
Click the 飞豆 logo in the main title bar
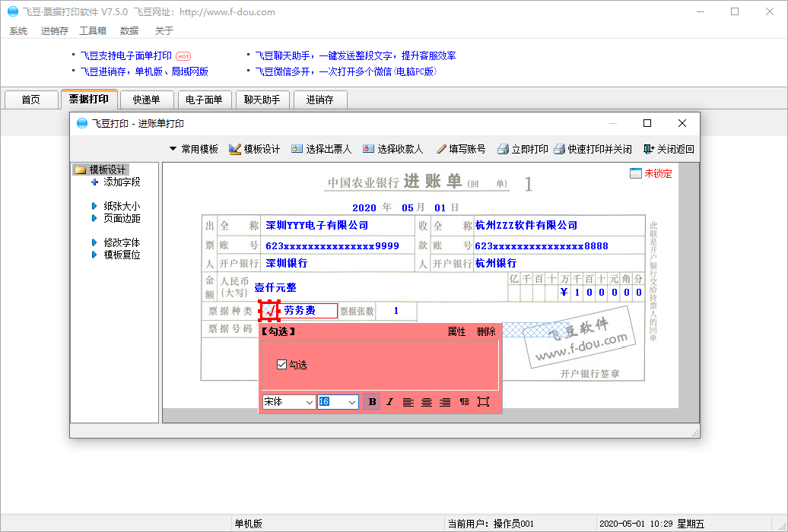pyautogui.click(x=13, y=11)
